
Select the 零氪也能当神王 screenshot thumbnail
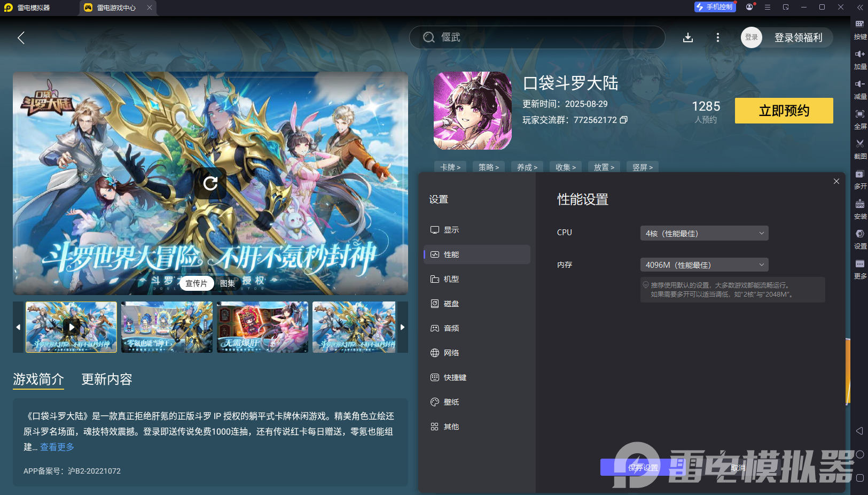pyautogui.click(x=167, y=327)
